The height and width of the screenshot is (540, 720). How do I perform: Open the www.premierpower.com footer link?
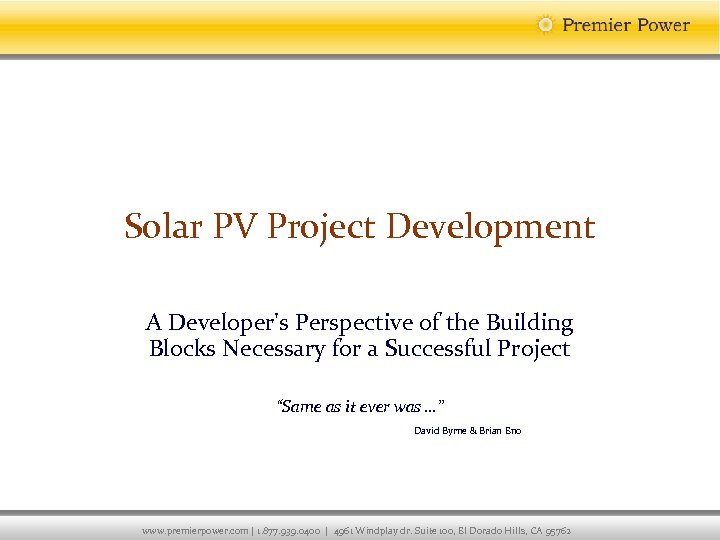pos(195,531)
